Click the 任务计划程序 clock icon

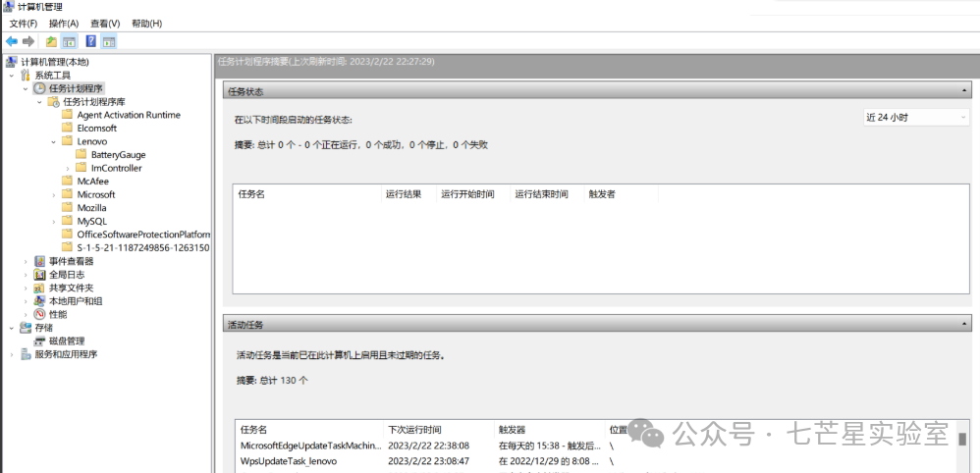39,88
